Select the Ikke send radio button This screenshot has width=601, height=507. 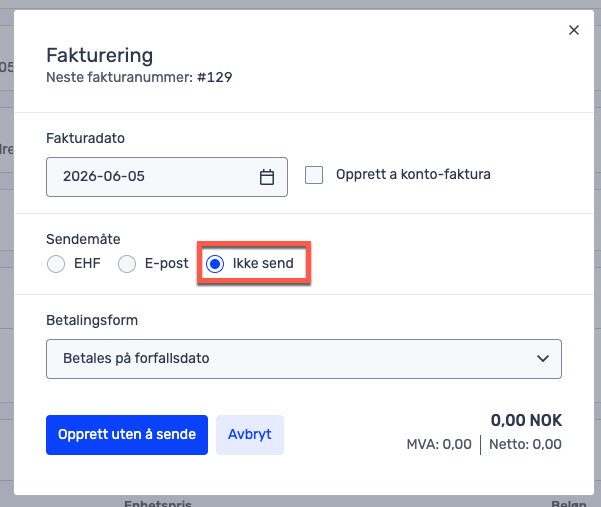coord(215,264)
